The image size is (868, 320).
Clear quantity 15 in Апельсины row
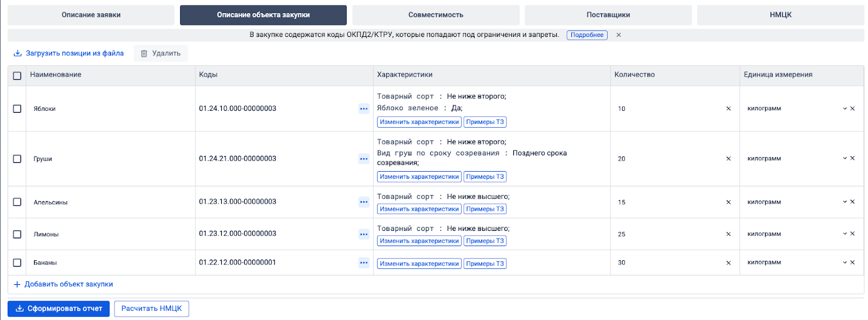pyautogui.click(x=728, y=202)
